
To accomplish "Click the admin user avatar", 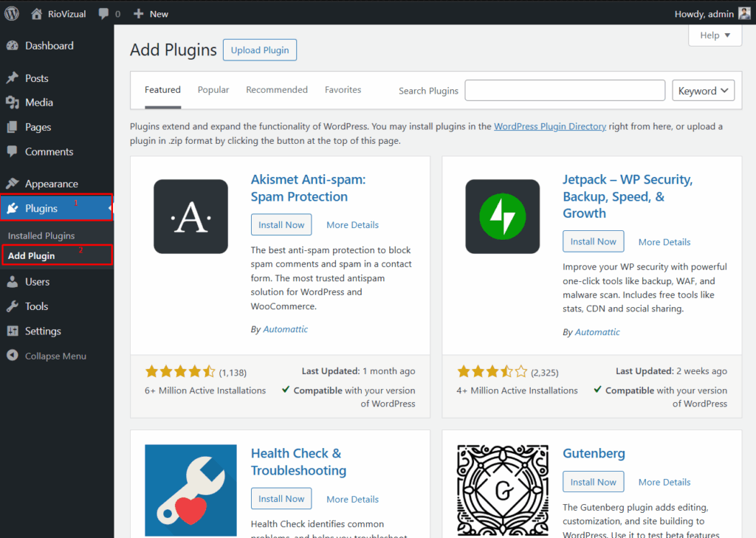I will tap(744, 13).
